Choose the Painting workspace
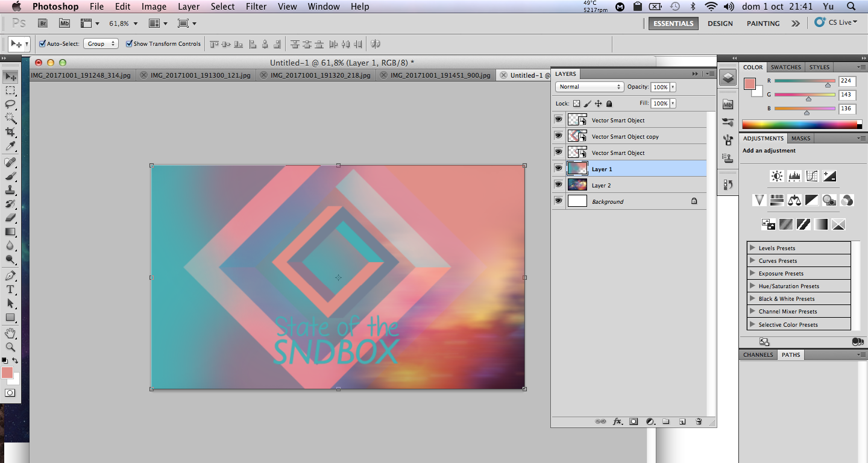This screenshot has height=463, width=868. (x=763, y=24)
